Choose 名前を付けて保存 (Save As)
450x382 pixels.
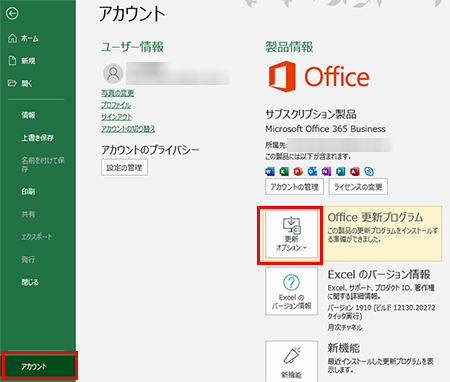coord(43,164)
